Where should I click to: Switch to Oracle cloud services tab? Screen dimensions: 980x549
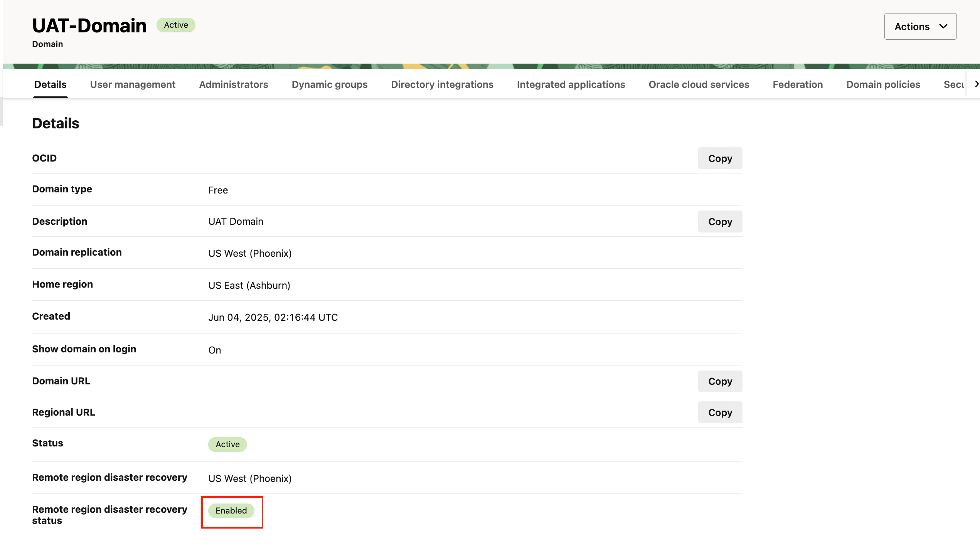tap(699, 84)
